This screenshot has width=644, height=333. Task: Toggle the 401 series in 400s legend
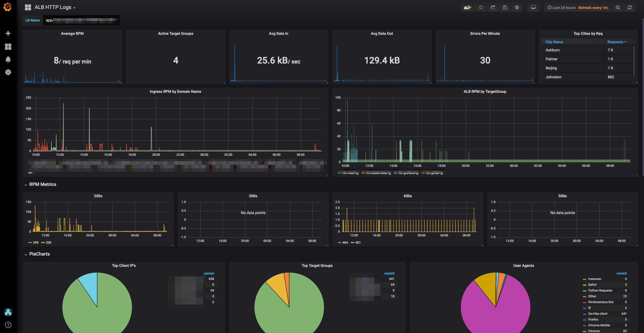click(358, 242)
